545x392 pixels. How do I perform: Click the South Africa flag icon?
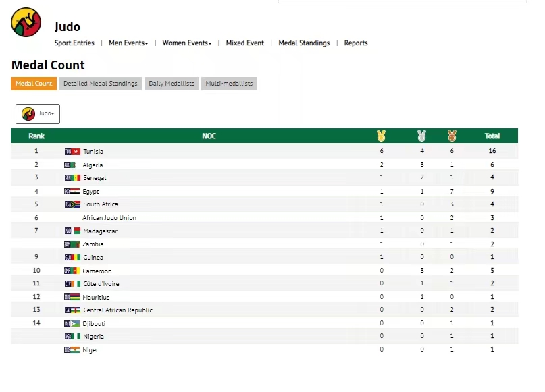pos(72,204)
